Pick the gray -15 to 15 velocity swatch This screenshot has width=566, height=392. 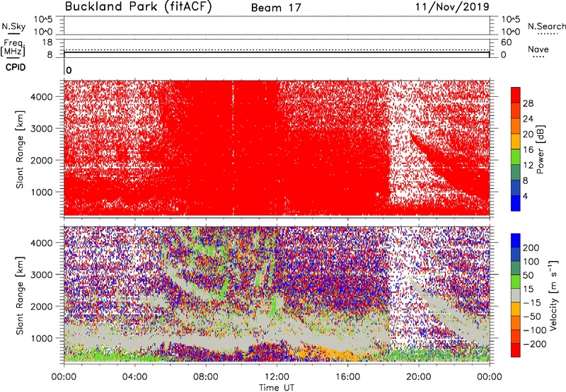click(x=516, y=295)
